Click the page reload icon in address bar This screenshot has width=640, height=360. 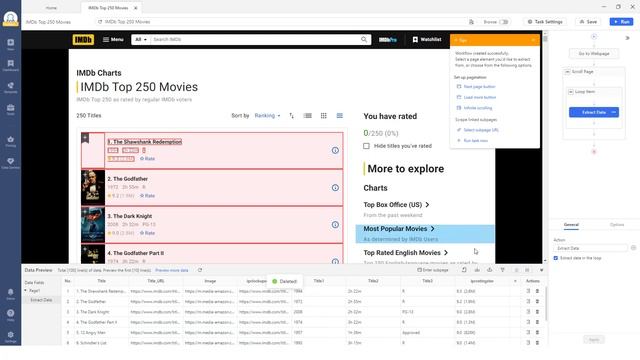100,22
